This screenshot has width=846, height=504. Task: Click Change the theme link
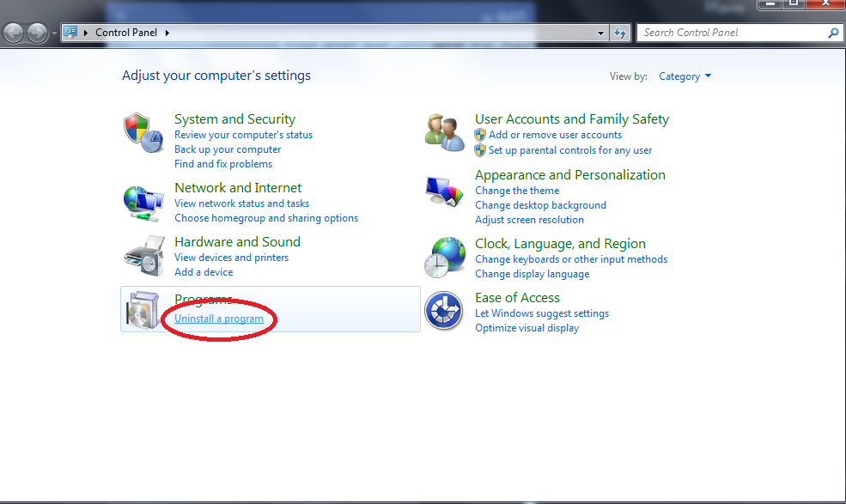coord(517,191)
